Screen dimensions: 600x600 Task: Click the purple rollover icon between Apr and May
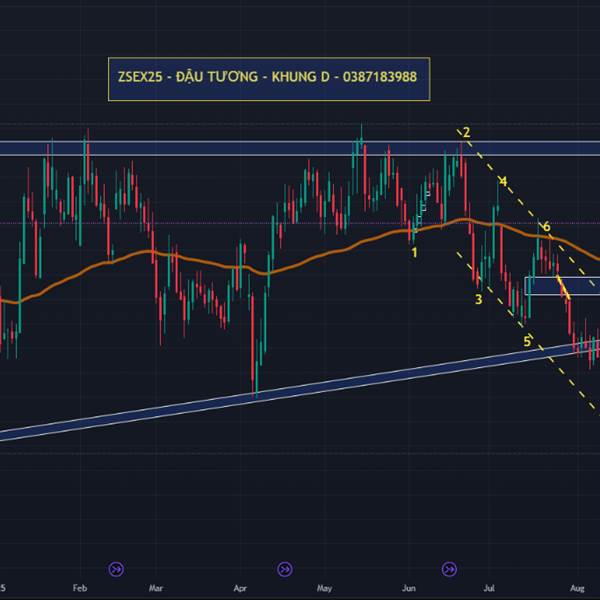pos(285,569)
